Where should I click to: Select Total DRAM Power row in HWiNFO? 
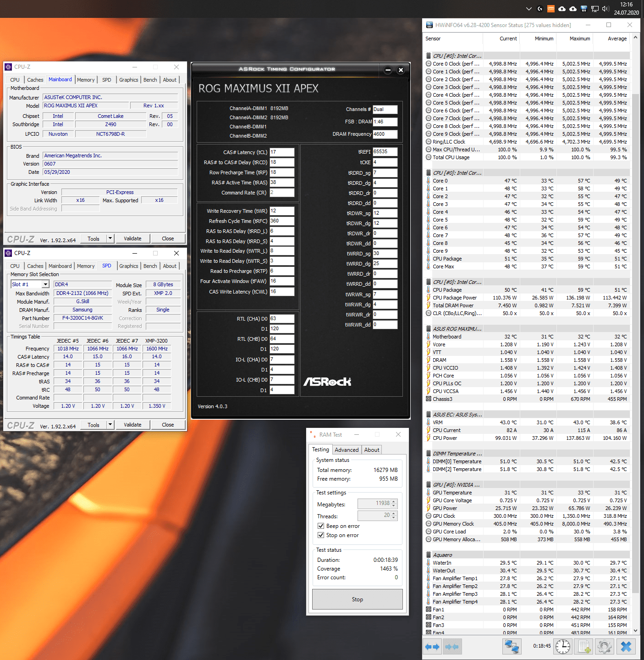tap(527, 305)
